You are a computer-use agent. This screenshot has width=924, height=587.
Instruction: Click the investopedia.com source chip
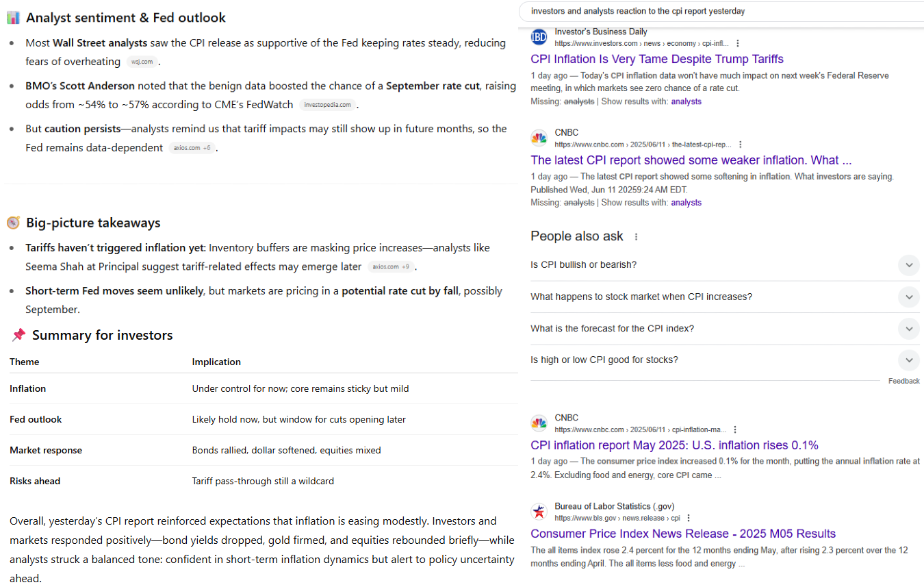(327, 105)
